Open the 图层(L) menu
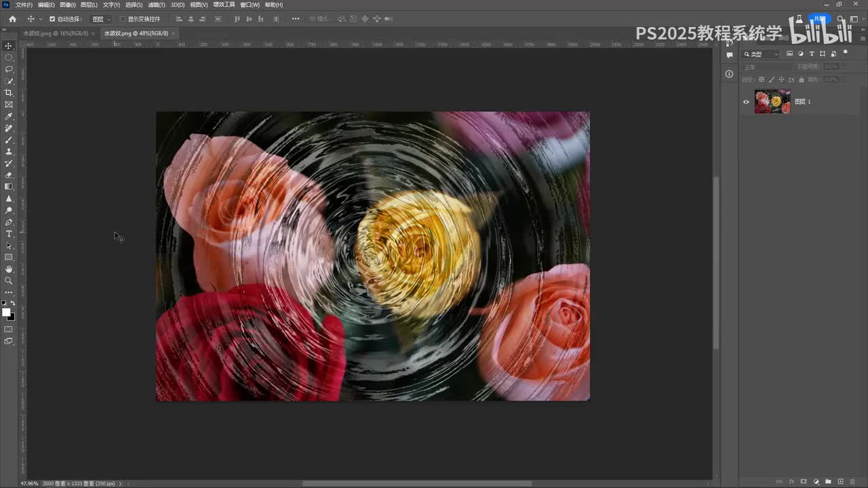 point(89,5)
